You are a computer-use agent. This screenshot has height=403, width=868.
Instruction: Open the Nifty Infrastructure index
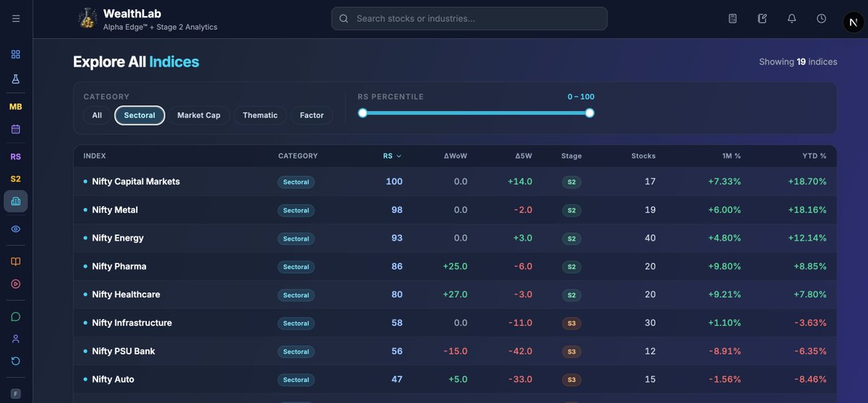click(132, 323)
